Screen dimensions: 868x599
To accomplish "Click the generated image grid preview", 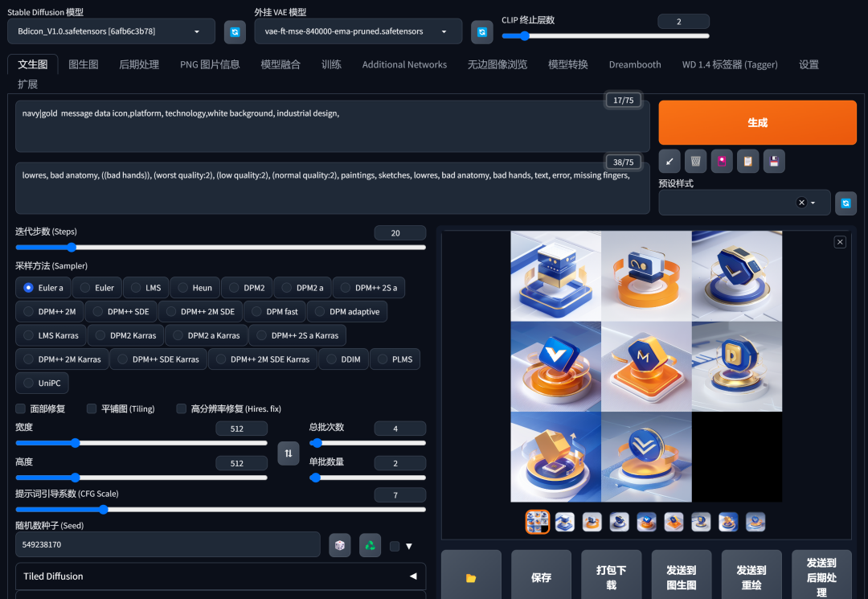I will [646, 367].
